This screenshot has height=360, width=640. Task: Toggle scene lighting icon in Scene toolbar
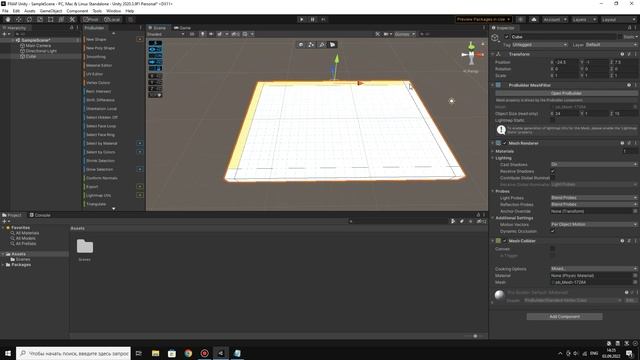coord(202,34)
